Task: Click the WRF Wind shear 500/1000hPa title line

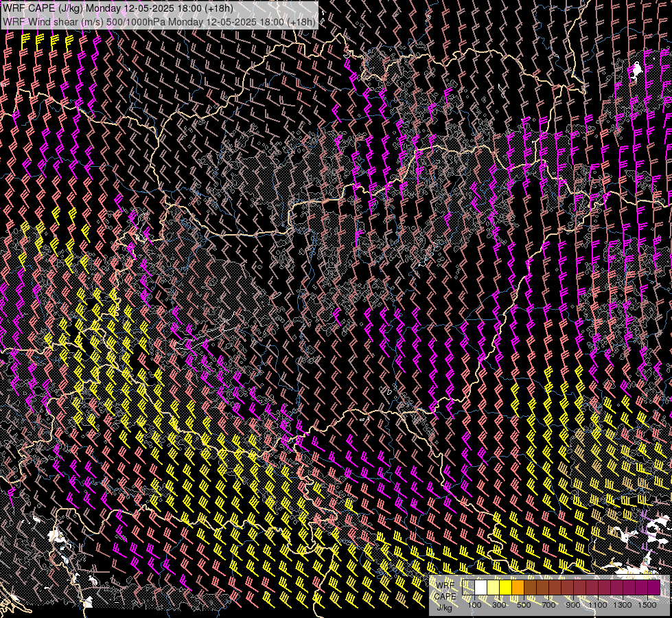Action: (159, 22)
